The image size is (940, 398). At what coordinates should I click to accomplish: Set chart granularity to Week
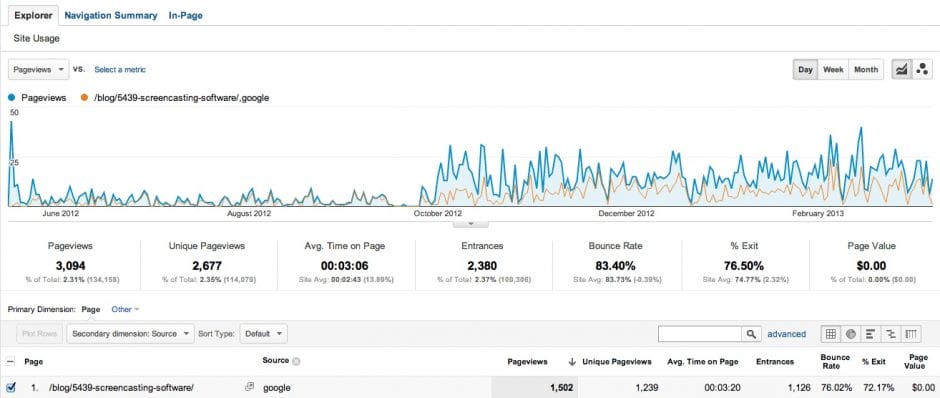833,70
